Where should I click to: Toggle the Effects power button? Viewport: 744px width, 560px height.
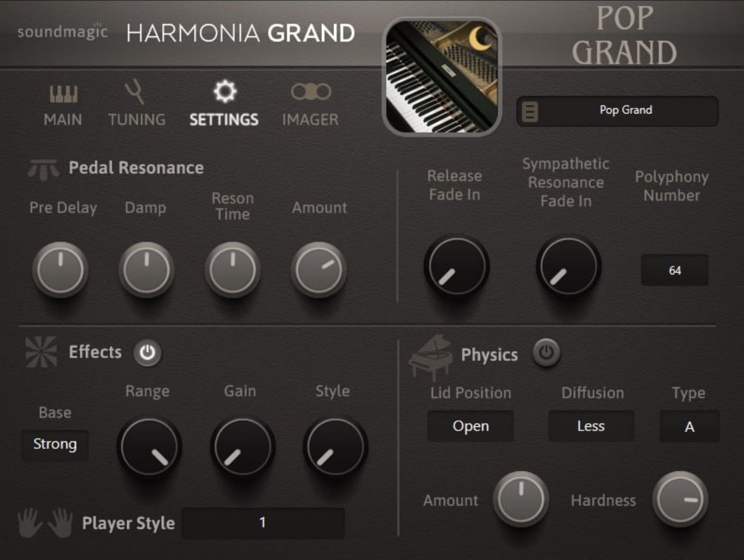point(147,352)
